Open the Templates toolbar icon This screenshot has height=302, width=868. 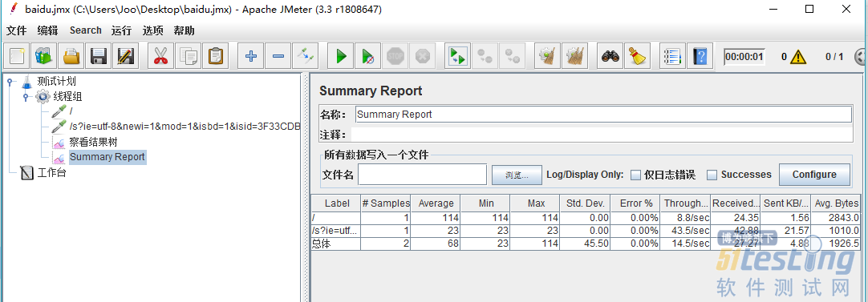pos(43,56)
